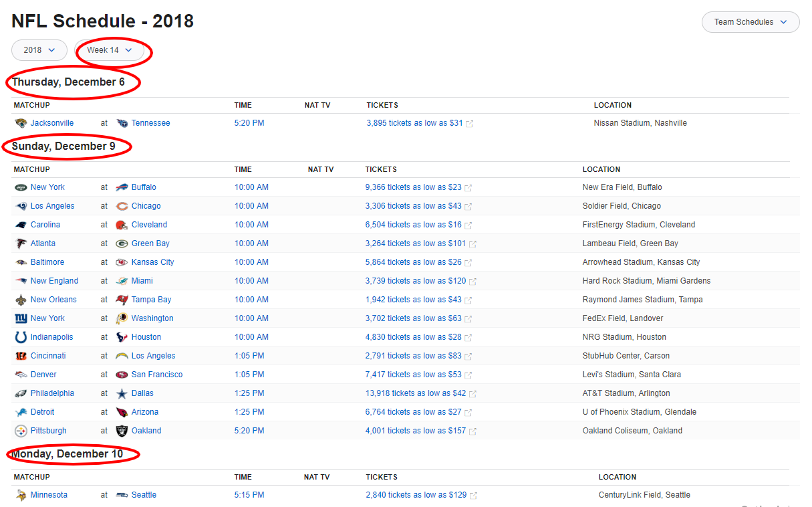Click the Arizona Cardinals logo icon
This screenshot has height=507, width=812.
pyautogui.click(x=122, y=412)
